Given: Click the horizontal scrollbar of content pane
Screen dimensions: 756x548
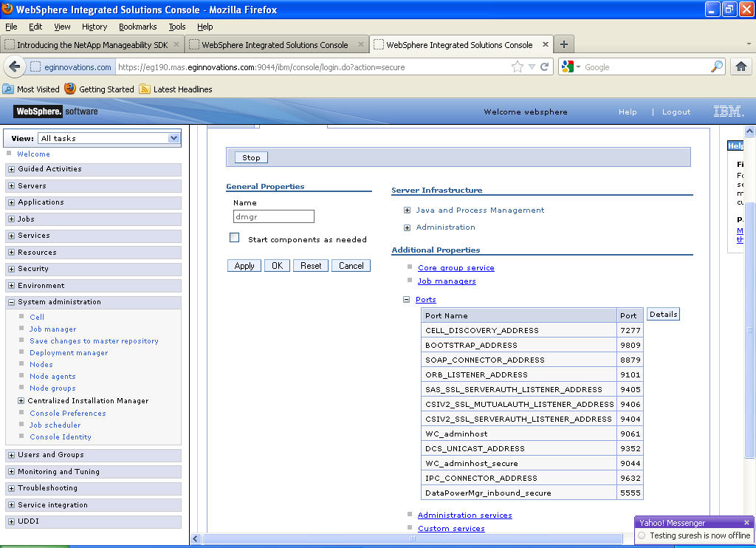Looking at the screenshot, I should 412,539.
